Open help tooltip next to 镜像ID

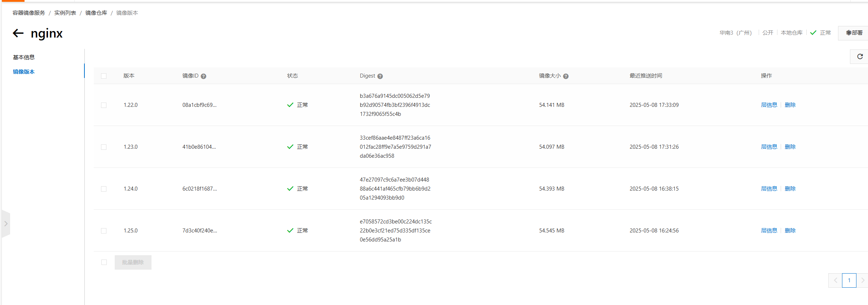203,76
